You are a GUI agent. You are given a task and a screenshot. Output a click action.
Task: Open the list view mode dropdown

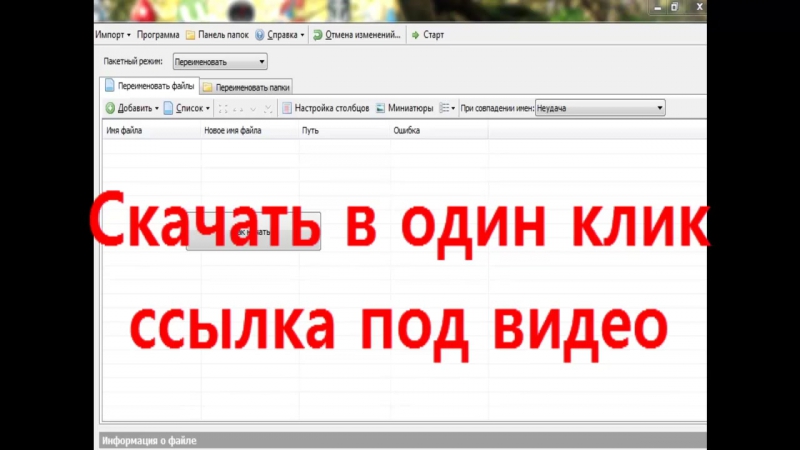click(x=447, y=108)
